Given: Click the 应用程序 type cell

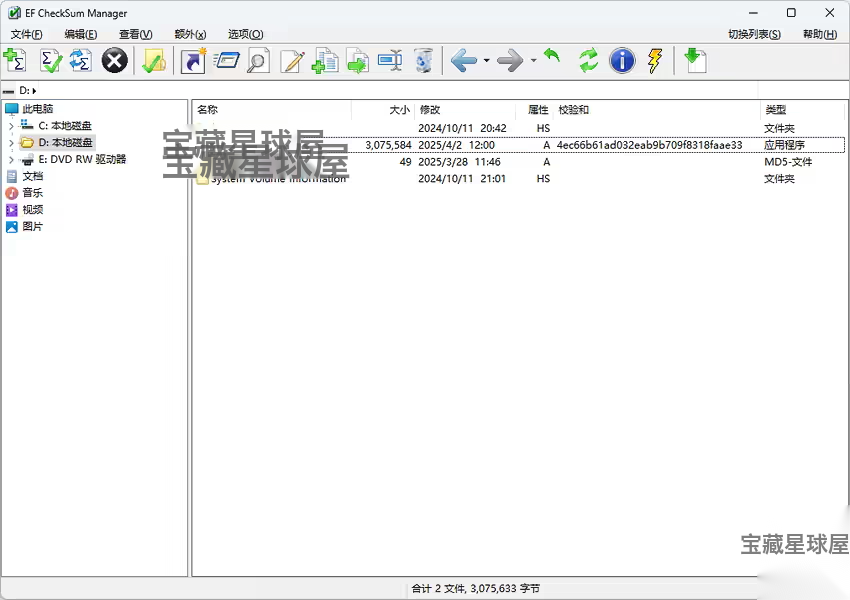Looking at the screenshot, I should 784,145.
